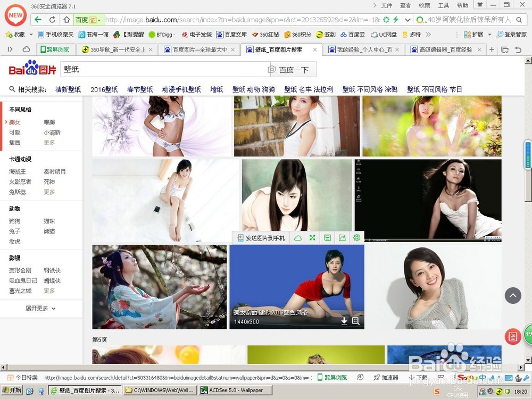Click the back-to-top round arrow button
The height and width of the screenshot is (399, 532).
click(513, 295)
